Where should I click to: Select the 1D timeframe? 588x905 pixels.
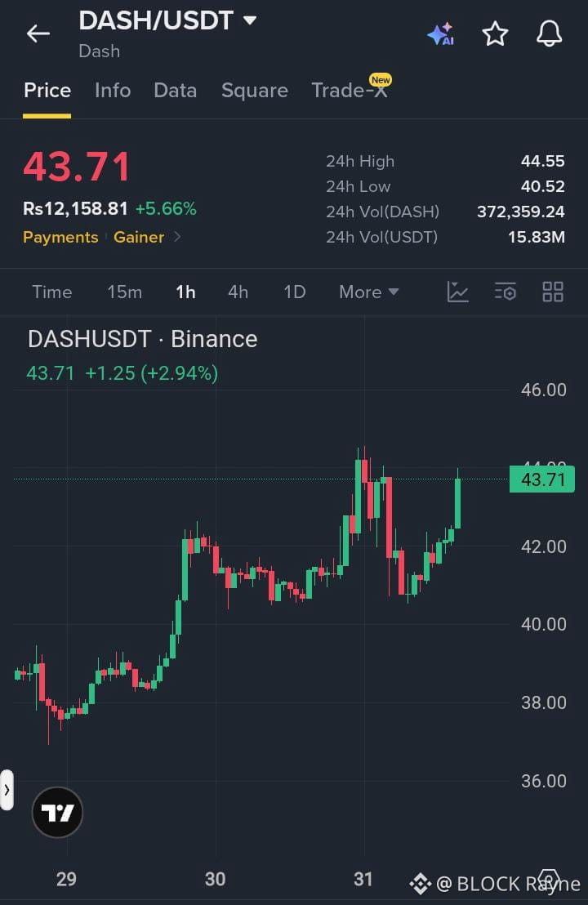pos(294,292)
